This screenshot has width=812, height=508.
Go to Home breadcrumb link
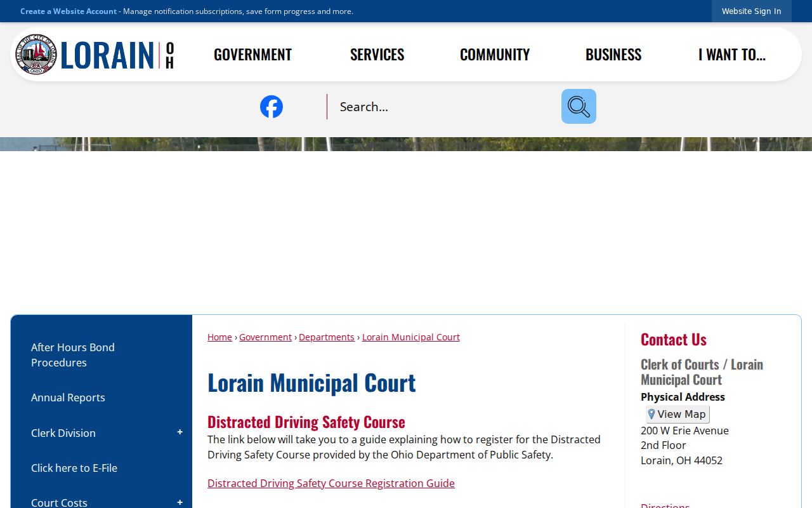[x=219, y=337]
